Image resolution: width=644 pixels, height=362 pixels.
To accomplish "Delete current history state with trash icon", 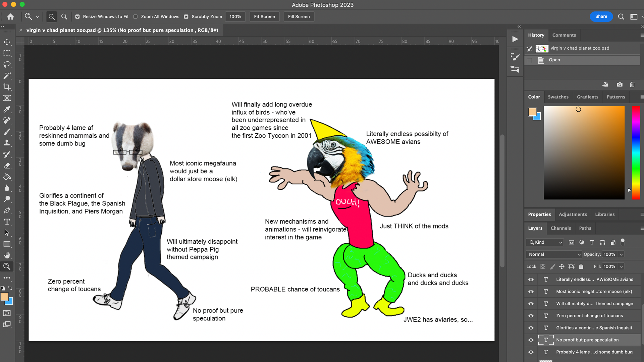I will pyautogui.click(x=632, y=84).
